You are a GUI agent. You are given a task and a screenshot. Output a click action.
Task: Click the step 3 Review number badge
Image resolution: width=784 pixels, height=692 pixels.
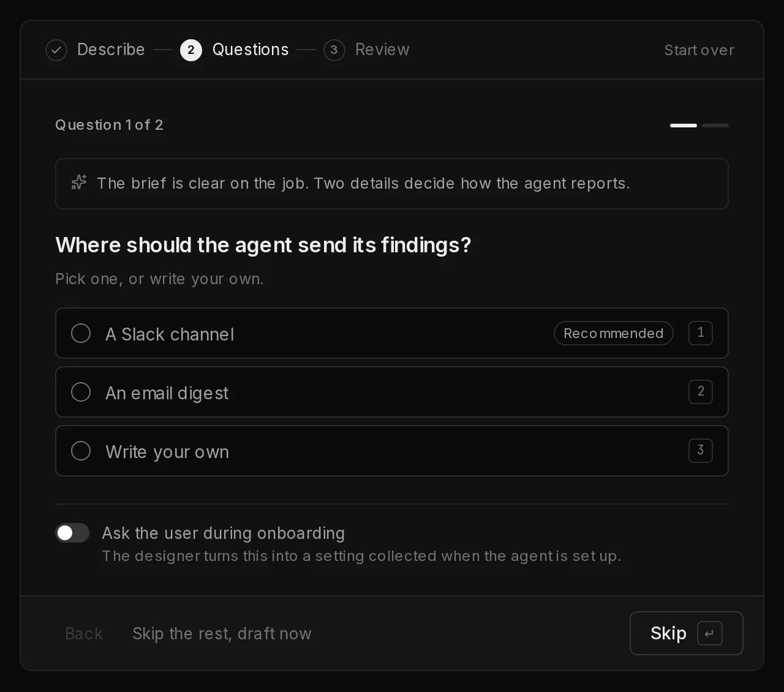pyautogui.click(x=334, y=50)
